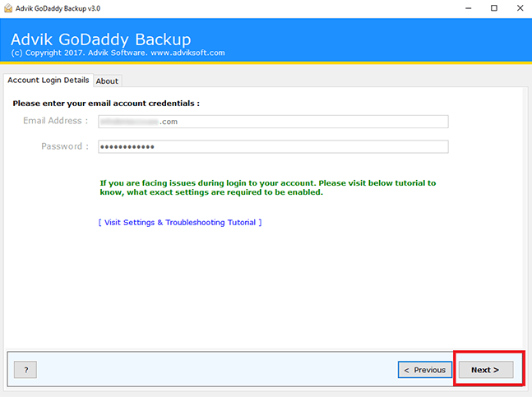
Task: Open help with the ? button
Action: click(x=25, y=370)
